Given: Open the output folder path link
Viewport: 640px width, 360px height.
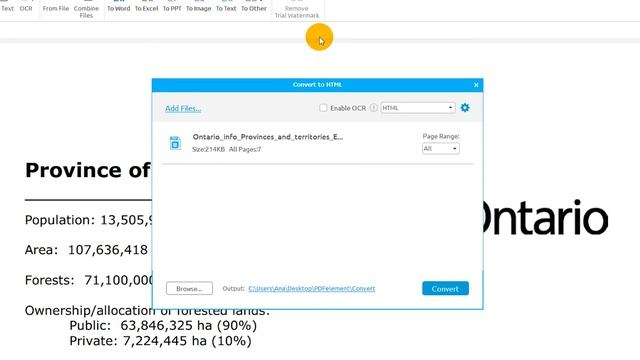Looking at the screenshot, I should (x=311, y=289).
